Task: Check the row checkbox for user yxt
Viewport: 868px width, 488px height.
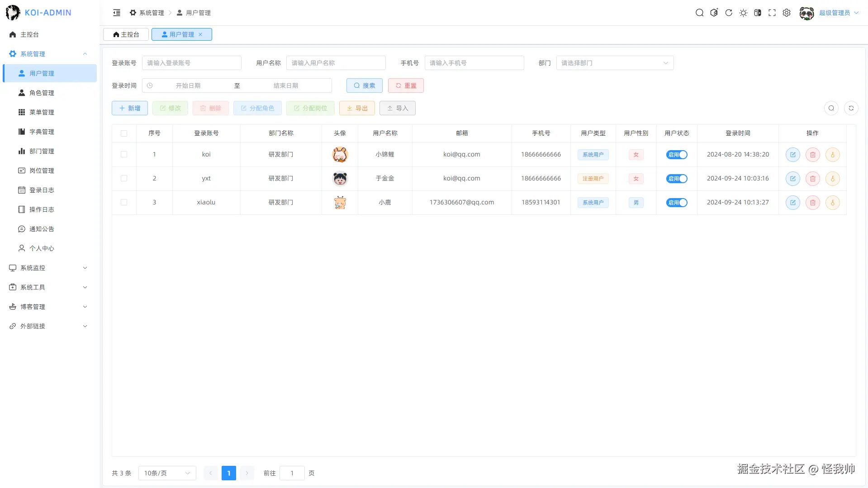Action: 124,178
